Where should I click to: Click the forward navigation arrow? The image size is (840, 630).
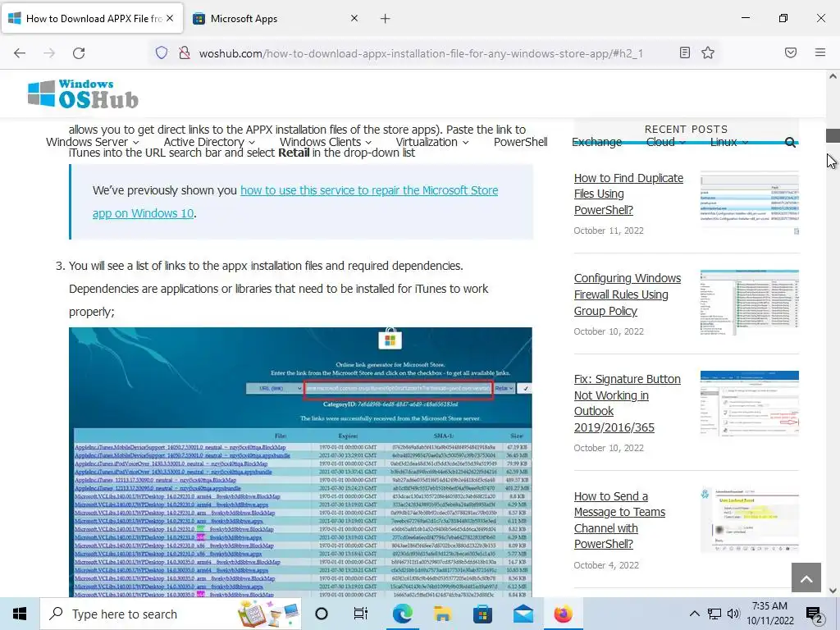(49, 53)
